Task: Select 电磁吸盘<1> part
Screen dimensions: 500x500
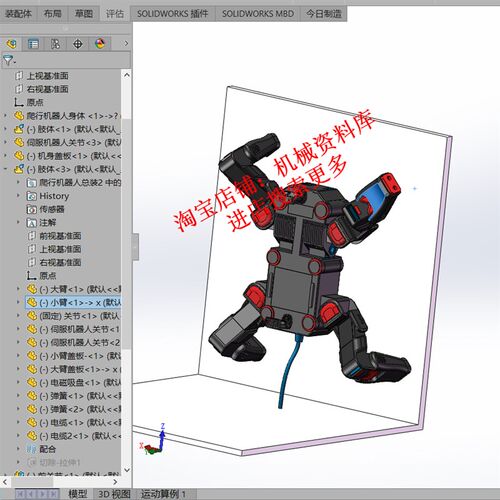Action: pyautogui.click(x=80, y=382)
